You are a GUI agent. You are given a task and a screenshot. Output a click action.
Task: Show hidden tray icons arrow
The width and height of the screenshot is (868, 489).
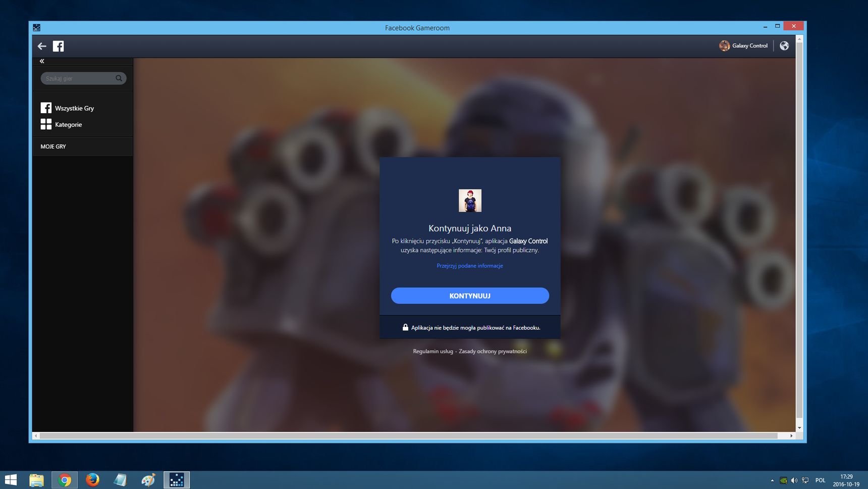pos(772,480)
